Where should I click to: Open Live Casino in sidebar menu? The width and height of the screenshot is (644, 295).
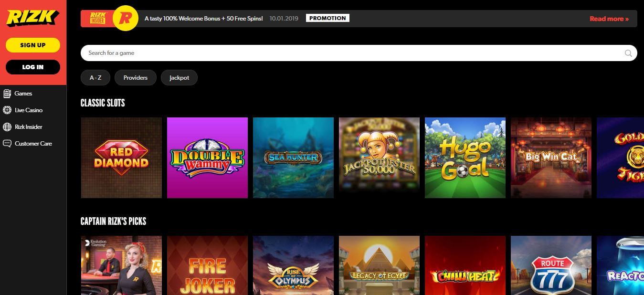(29, 110)
